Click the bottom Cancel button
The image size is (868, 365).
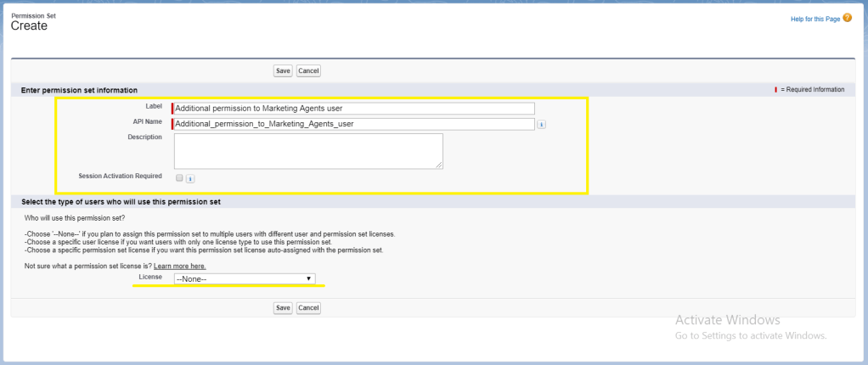(308, 307)
